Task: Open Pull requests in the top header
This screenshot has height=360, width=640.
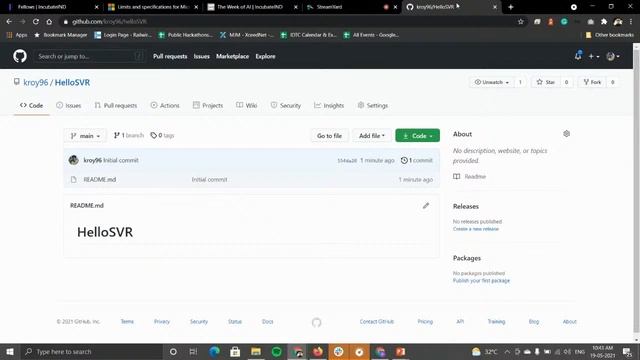Action: click(170, 56)
